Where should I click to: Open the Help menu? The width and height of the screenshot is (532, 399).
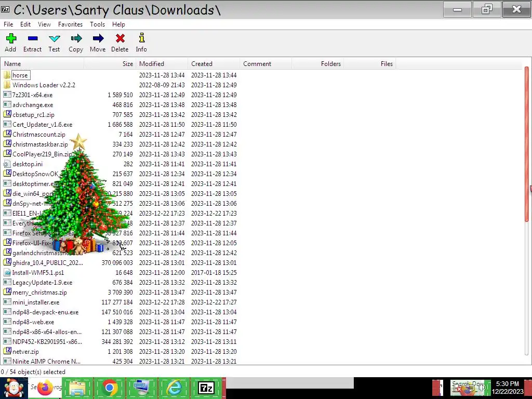click(118, 24)
